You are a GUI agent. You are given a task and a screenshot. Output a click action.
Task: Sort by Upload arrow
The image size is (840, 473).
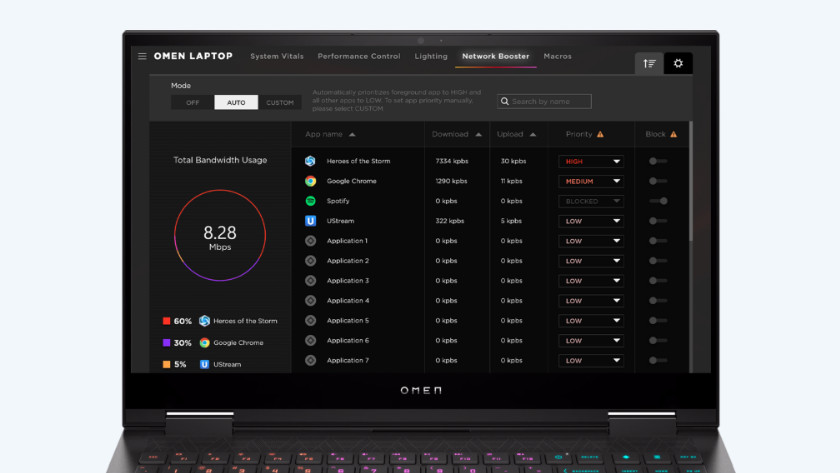[532, 134]
